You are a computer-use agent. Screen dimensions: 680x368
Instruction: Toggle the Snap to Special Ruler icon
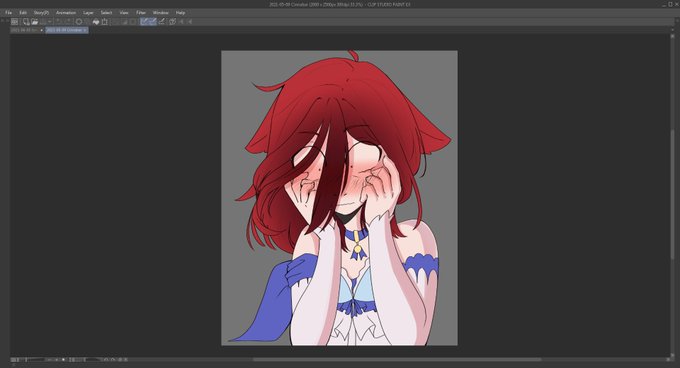[153, 22]
